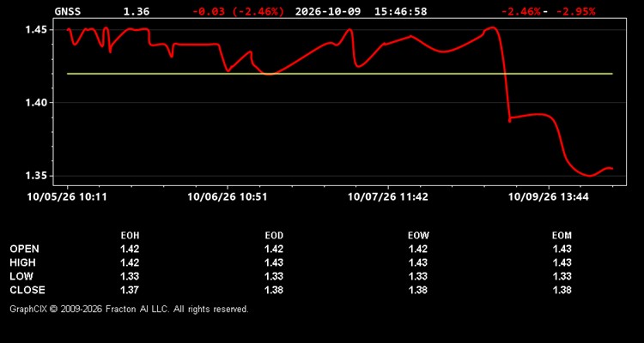Select the EOH CLOSE value 1.37

[x=130, y=290]
